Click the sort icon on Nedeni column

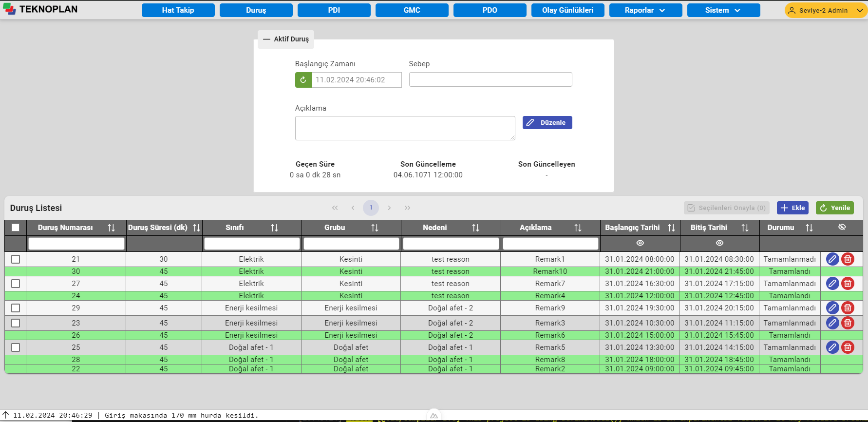(475, 228)
